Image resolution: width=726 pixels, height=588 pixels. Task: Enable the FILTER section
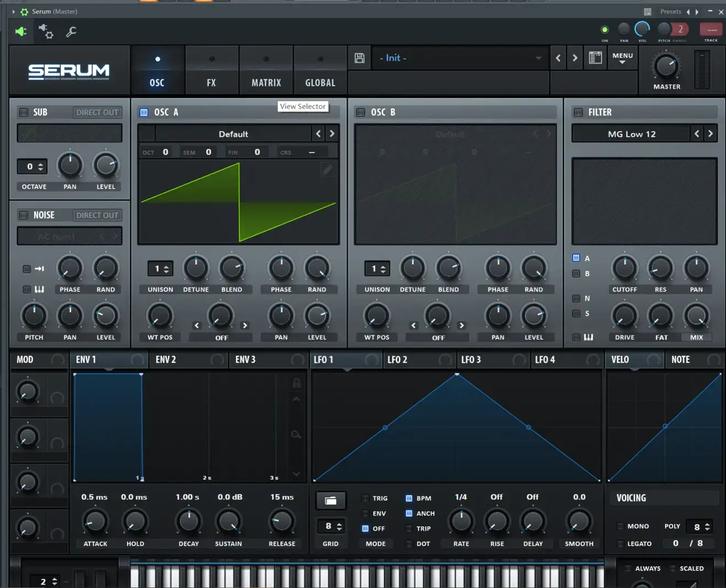coord(578,112)
